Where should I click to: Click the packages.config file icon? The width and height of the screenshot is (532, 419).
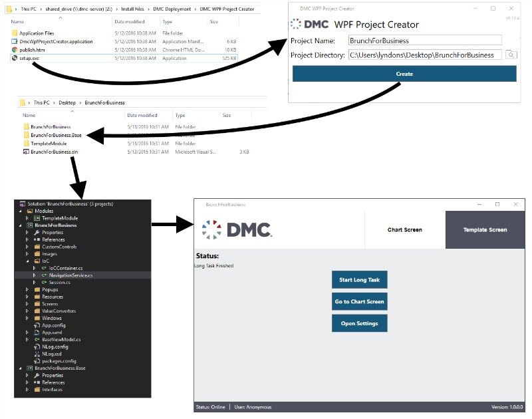pos(37,361)
